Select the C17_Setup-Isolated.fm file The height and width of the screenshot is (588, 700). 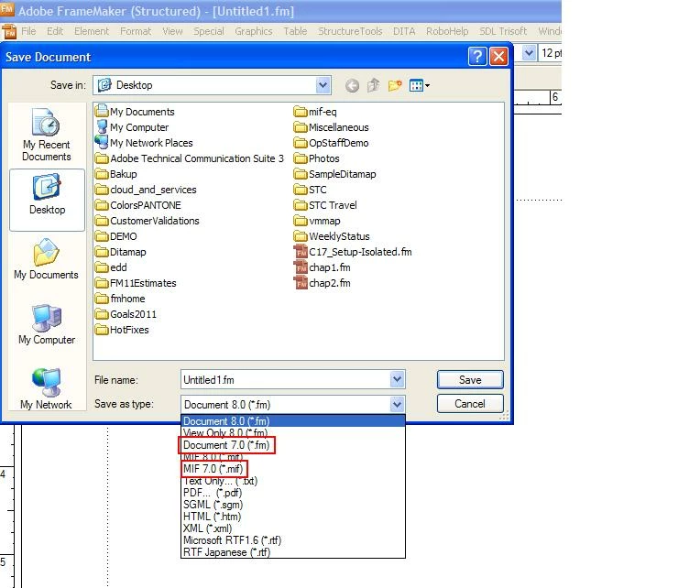click(x=353, y=252)
